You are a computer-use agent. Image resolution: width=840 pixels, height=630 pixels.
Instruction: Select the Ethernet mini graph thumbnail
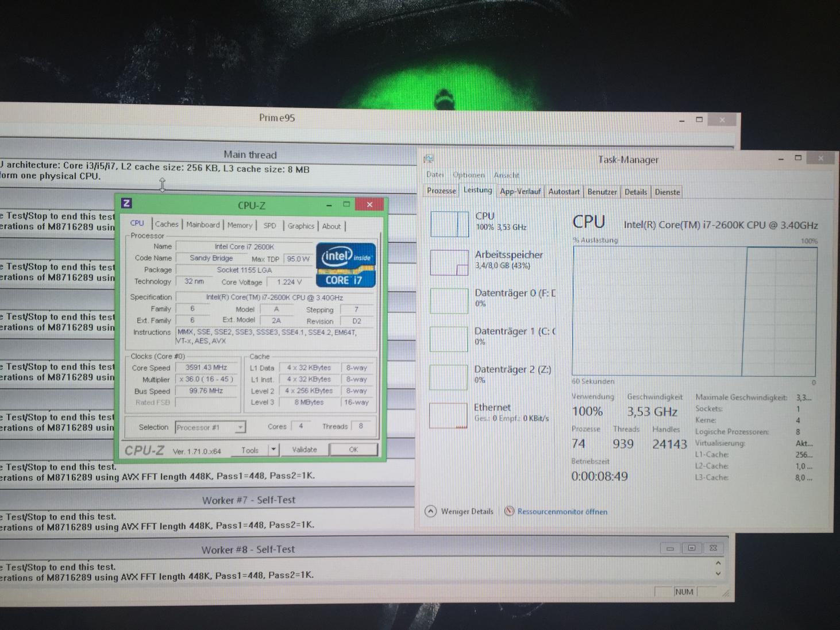coord(448,415)
